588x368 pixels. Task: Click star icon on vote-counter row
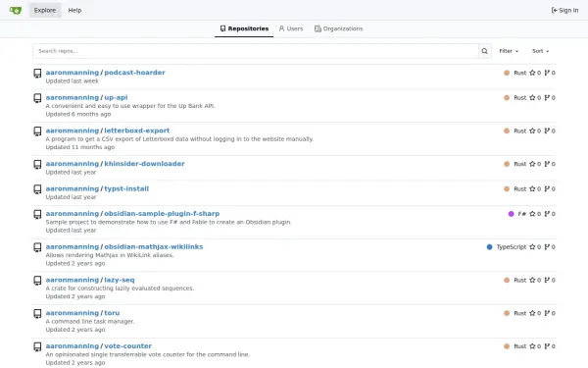pos(532,345)
